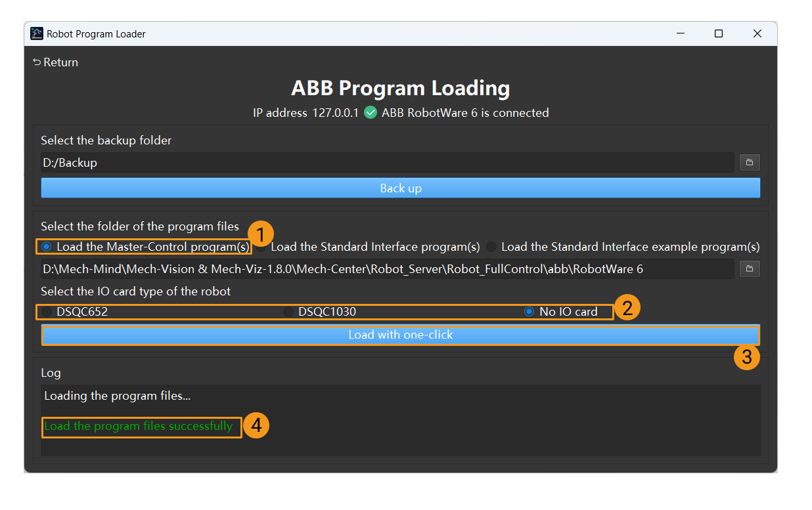The image size is (812, 510).
Task: Open folder browser beside the program files path
Action: point(750,268)
